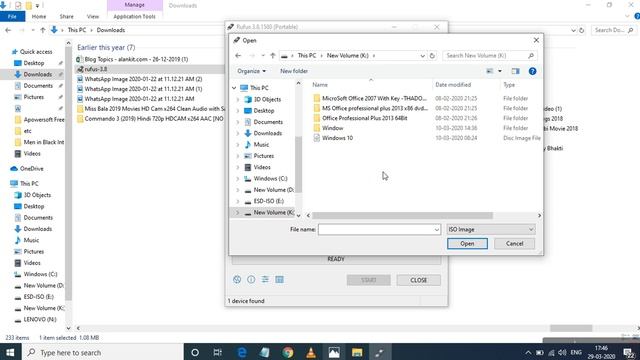This screenshot has height=360, width=640.
Task: Open File name history dropdown
Action: coord(437,230)
